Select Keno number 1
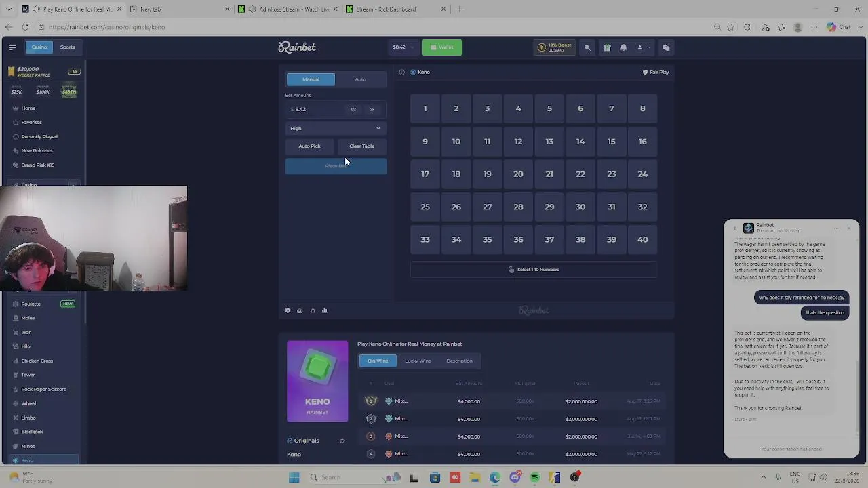The width and height of the screenshot is (868, 488). pos(425,108)
